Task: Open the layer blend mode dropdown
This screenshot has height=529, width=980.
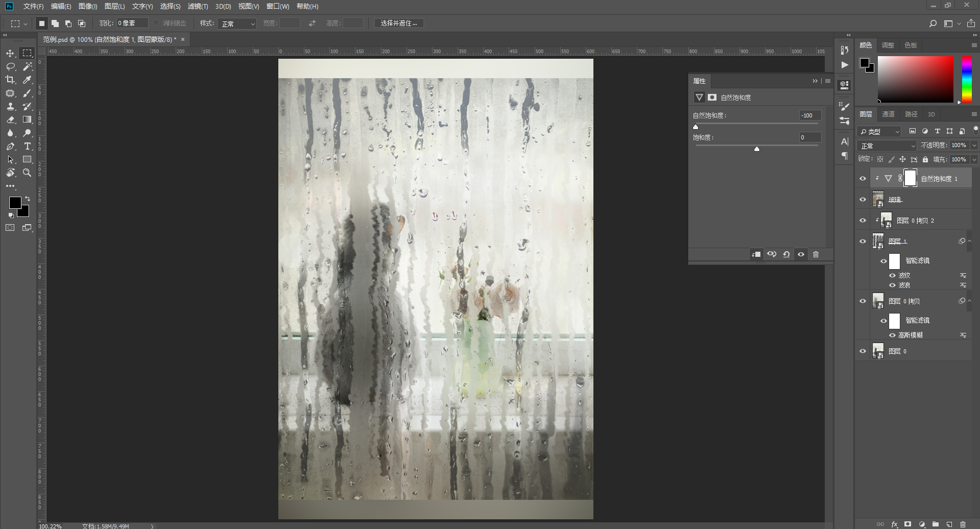Action: coord(888,146)
